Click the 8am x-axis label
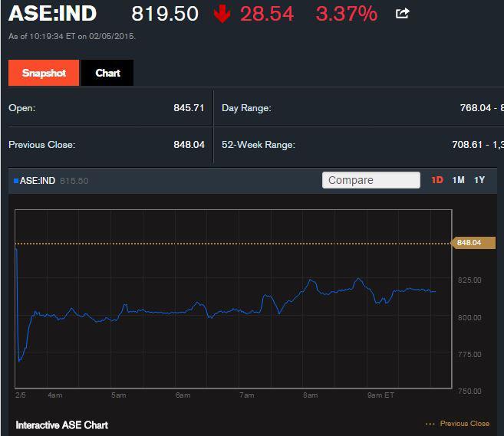504x436 pixels. coord(310,395)
